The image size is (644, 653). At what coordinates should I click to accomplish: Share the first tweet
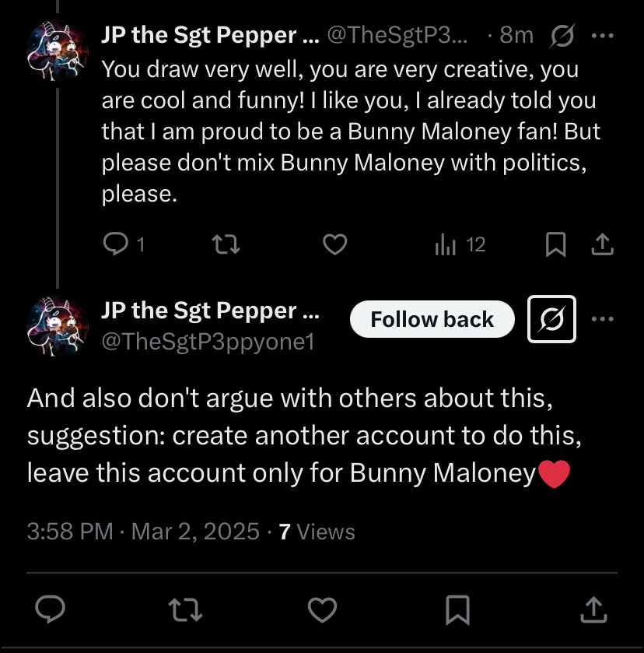601,245
